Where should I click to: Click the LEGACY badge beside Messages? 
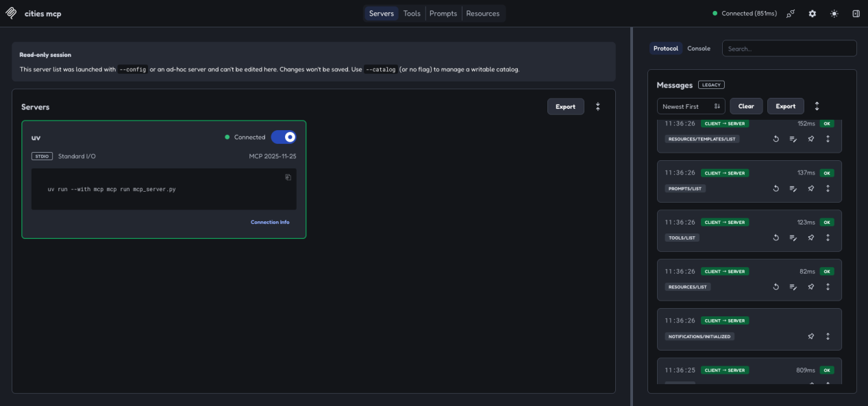pos(711,85)
